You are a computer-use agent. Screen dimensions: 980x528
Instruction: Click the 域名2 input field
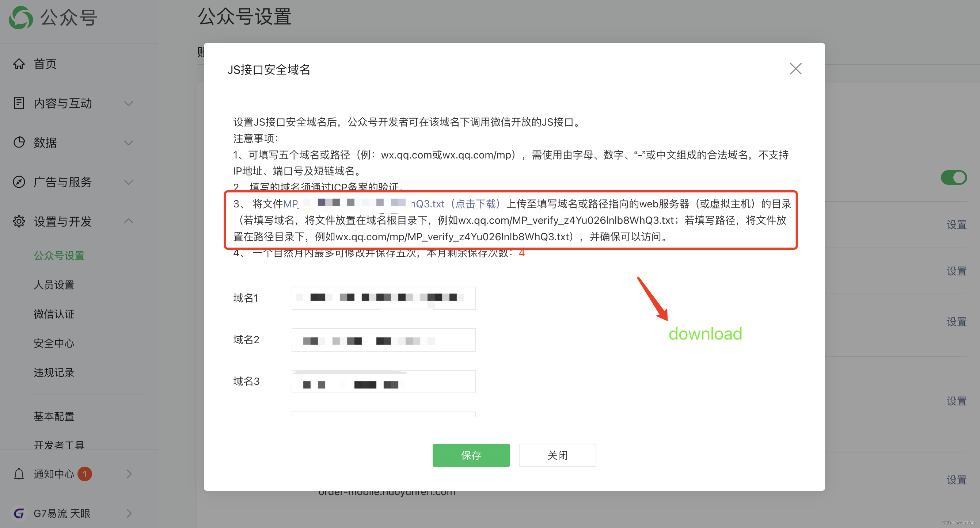(383, 340)
